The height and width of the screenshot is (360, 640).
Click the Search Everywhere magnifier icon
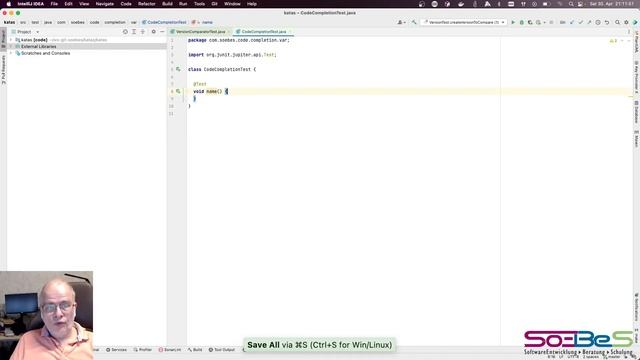618,22
